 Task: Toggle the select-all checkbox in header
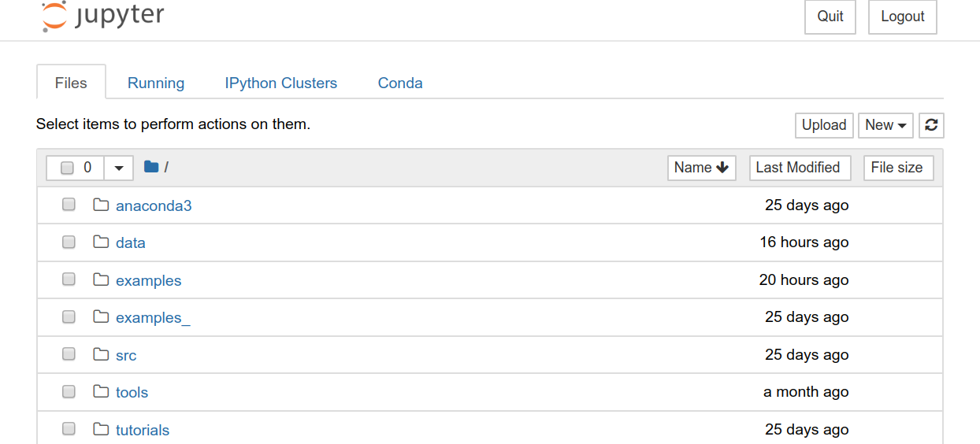pyautogui.click(x=67, y=168)
